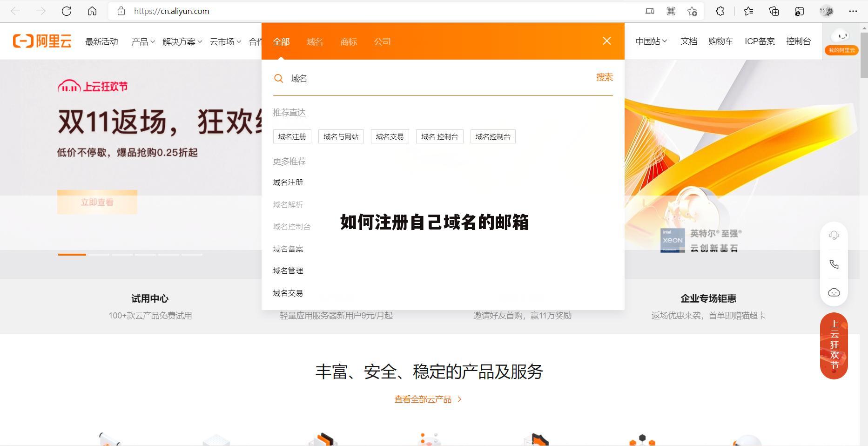Click the 上云狂欢节 banner logo
The width and height of the screenshot is (868, 446).
tap(93, 87)
